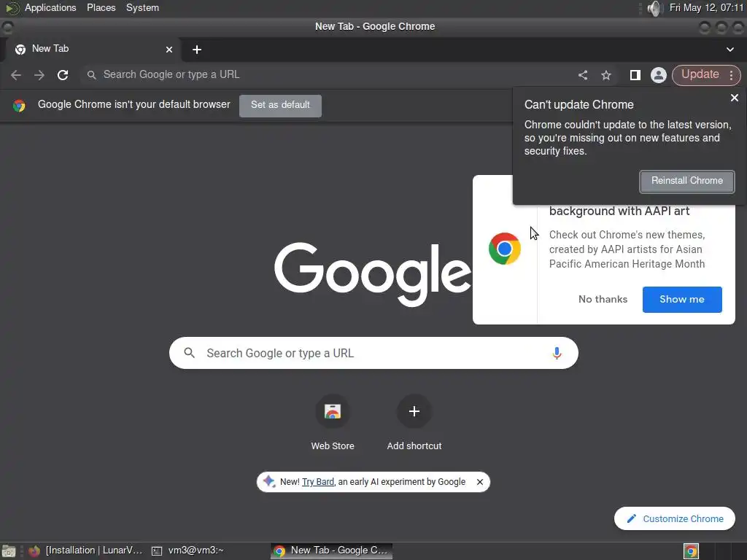Switch to vm3@vm3 terminal in taskbar
Image resolution: width=747 pixels, height=560 pixels.
[188, 551]
